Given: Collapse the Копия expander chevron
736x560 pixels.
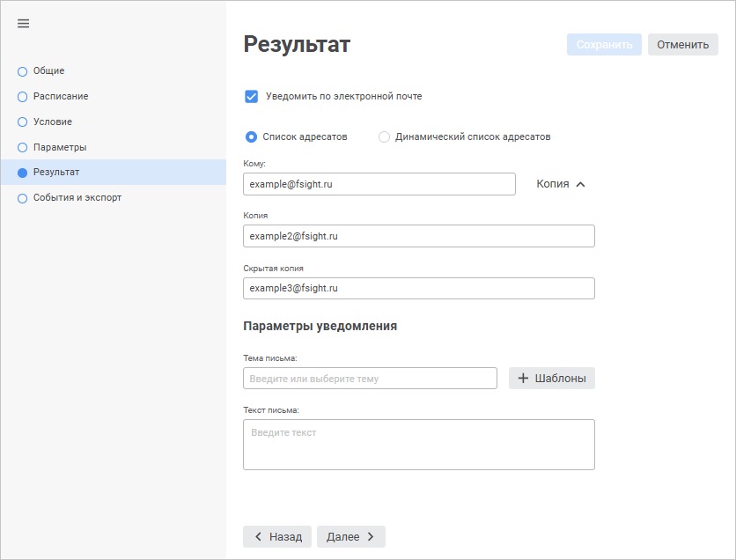Looking at the screenshot, I should pos(580,185).
